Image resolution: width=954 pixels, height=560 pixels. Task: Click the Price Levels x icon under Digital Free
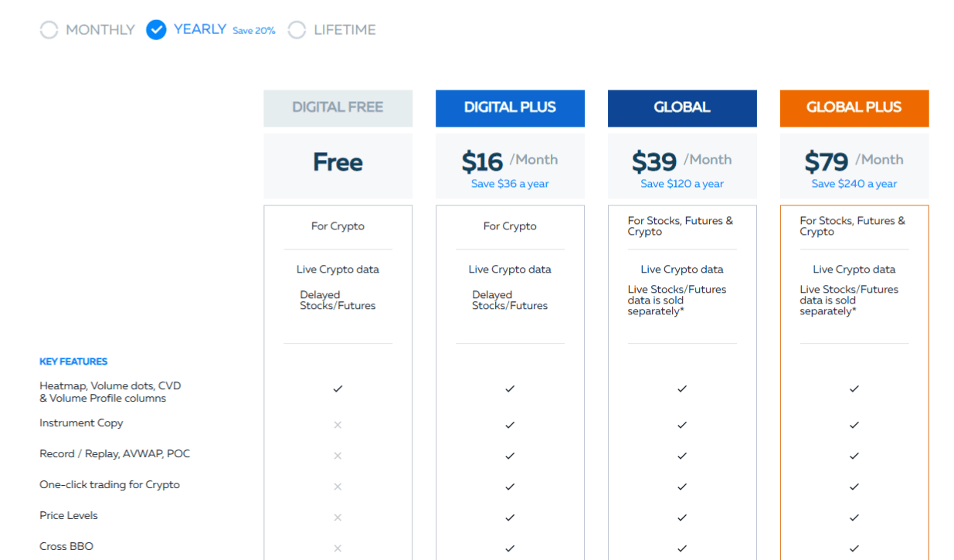pyautogui.click(x=338, y=518)
